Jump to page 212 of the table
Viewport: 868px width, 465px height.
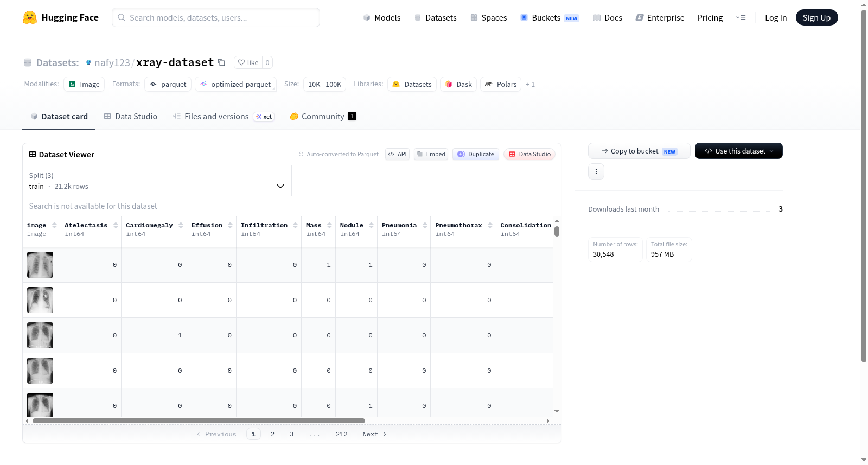point(342,434)
